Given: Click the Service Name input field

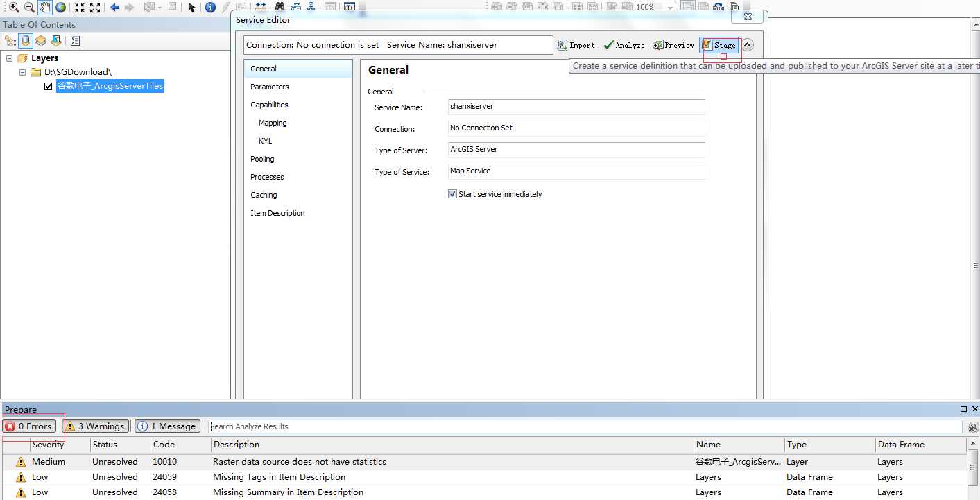Looking at the screenshot, I should pyautogui.click(x=576, y=107).
